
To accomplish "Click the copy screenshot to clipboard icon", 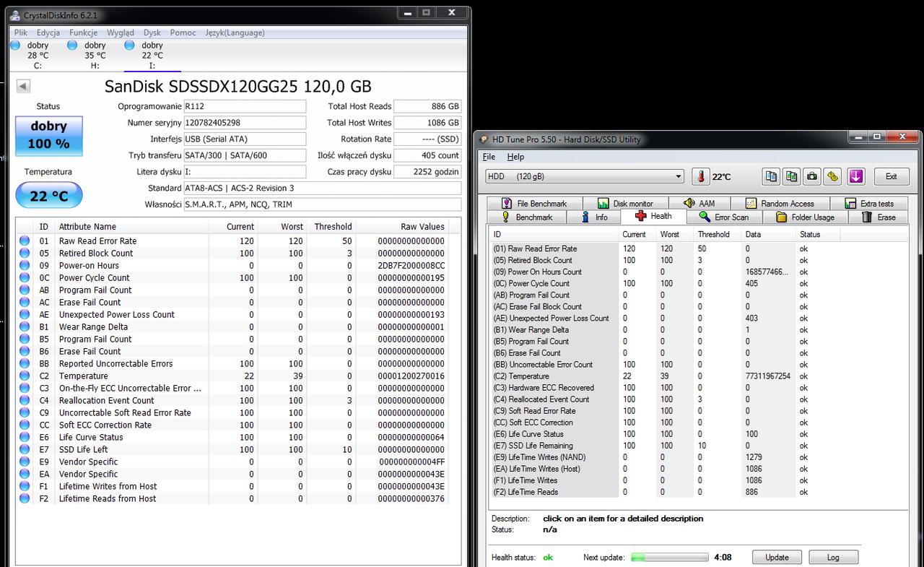I will click(792, 176).
